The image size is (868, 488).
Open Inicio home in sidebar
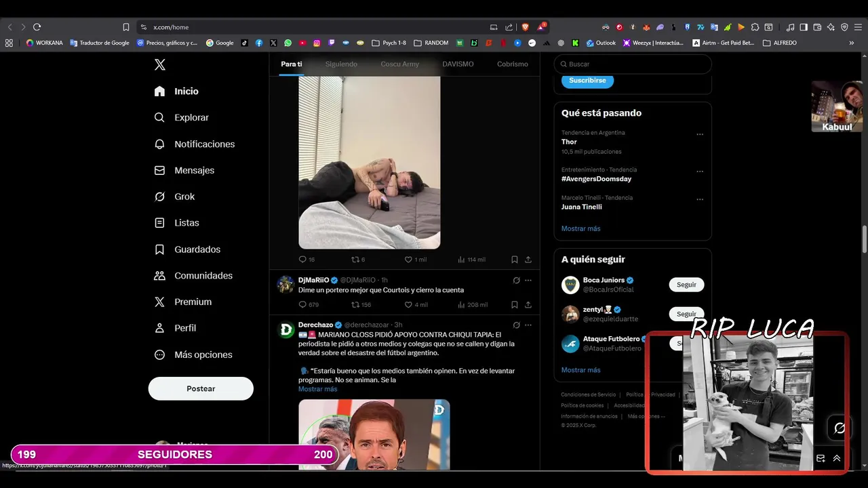[176, 91]
